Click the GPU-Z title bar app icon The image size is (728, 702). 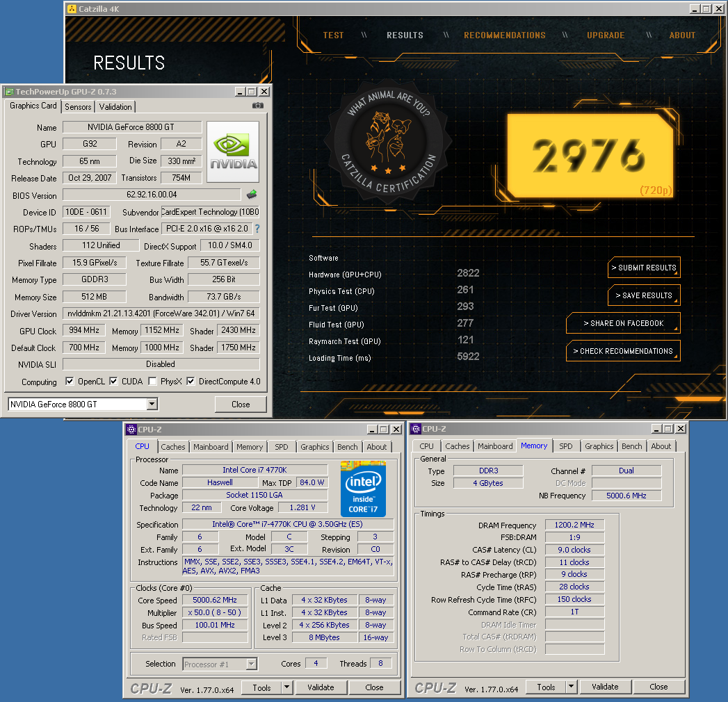click(x=9, y=92)
